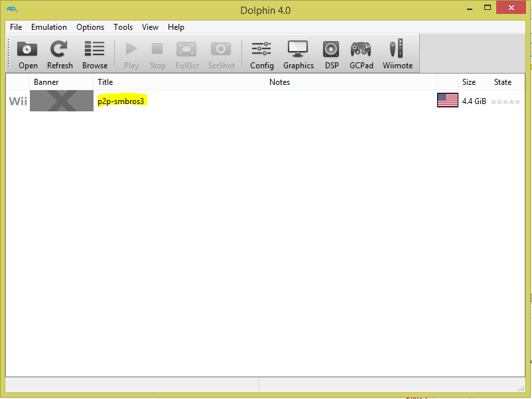Configure the Wiimote controller
Screen dimensions: 532x399
click(x=397, y=54)
